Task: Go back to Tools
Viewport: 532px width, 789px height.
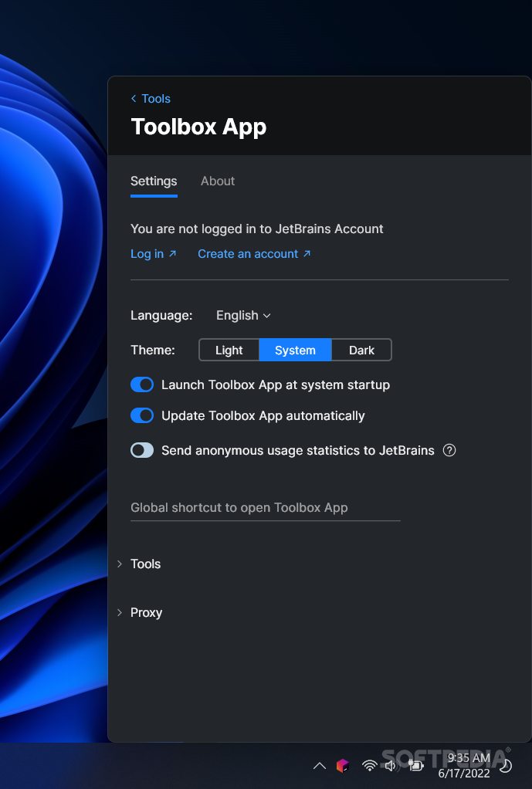Action: pyautogui.click(x=151, y=99)
